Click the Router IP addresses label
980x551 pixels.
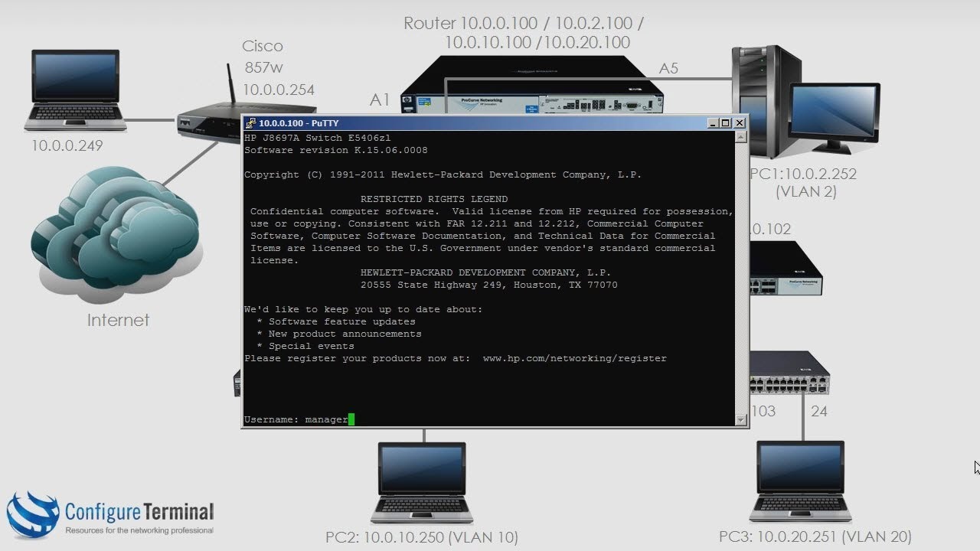[525, 33]
